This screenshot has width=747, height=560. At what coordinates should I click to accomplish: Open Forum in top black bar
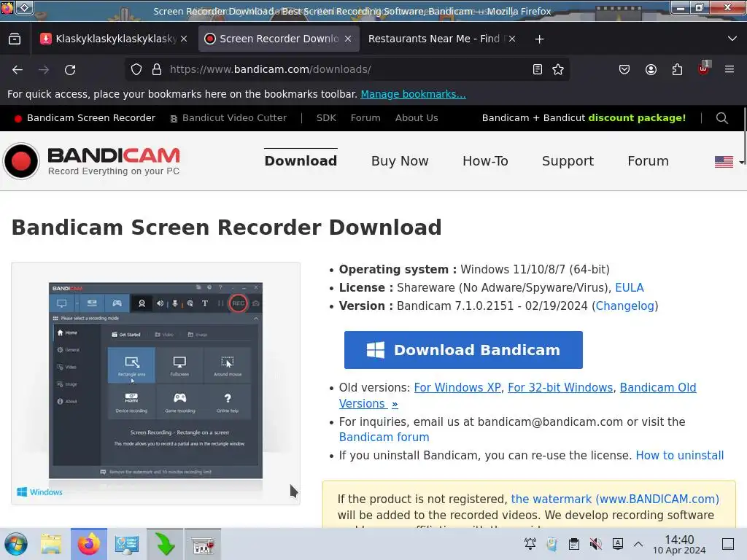[365, 118]
